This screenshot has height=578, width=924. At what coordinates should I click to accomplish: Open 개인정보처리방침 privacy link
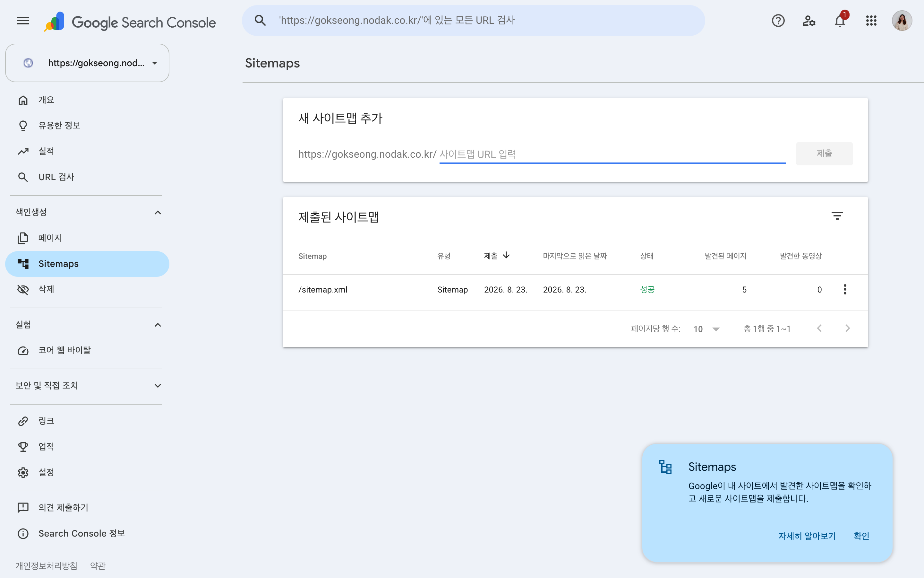point(46,566)
